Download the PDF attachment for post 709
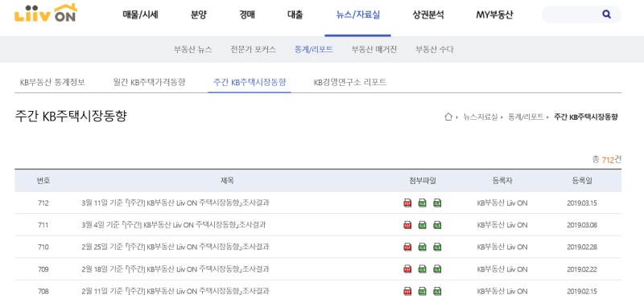 tap(407, 269)
